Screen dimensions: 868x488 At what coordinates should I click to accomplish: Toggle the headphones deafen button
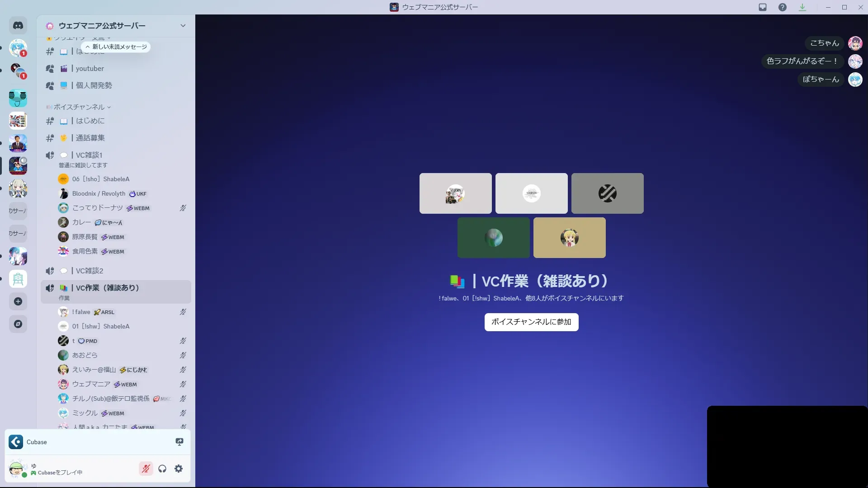[162, 469]
